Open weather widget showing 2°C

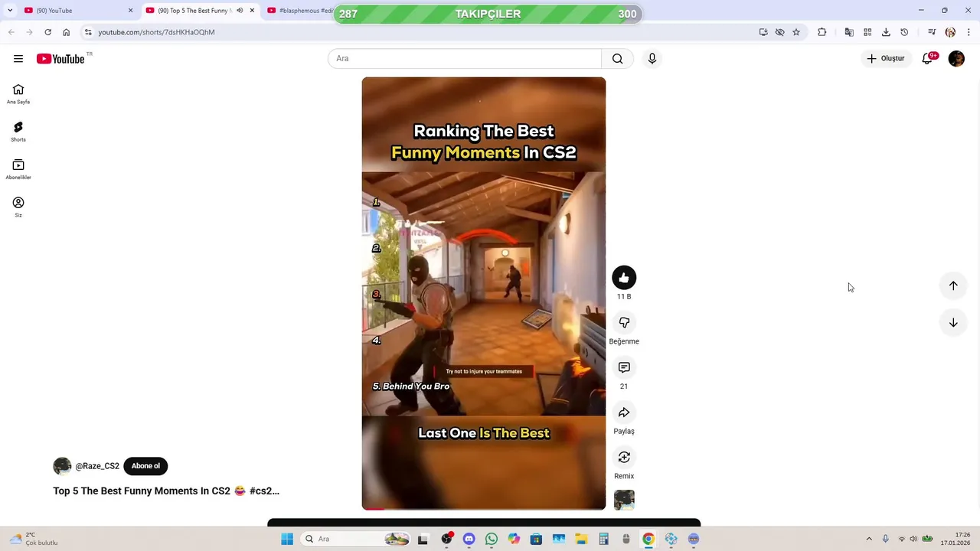[34, 539]
